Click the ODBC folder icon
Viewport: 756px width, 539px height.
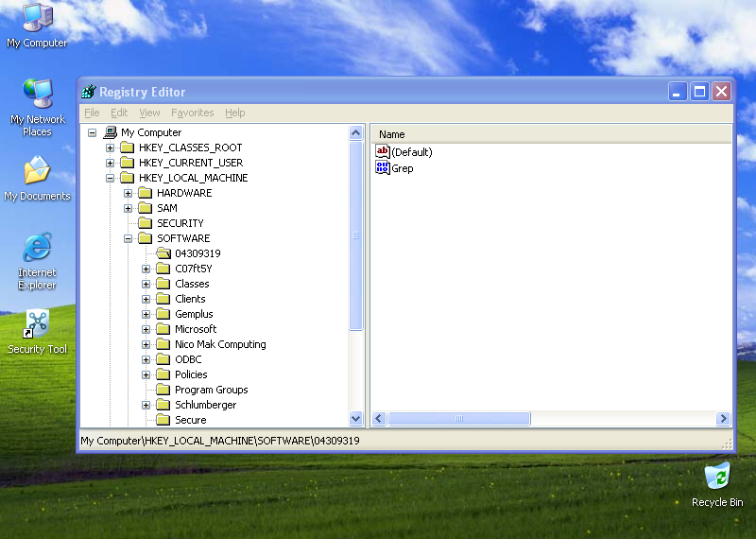click(163, 359)
